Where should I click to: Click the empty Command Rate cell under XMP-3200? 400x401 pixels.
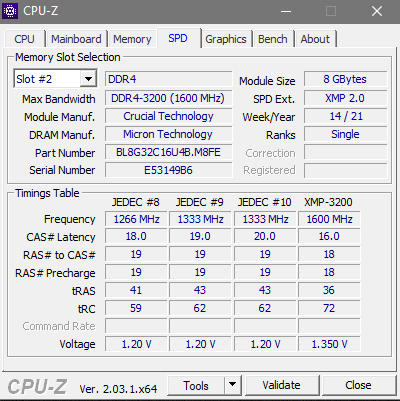click(329, 326)
